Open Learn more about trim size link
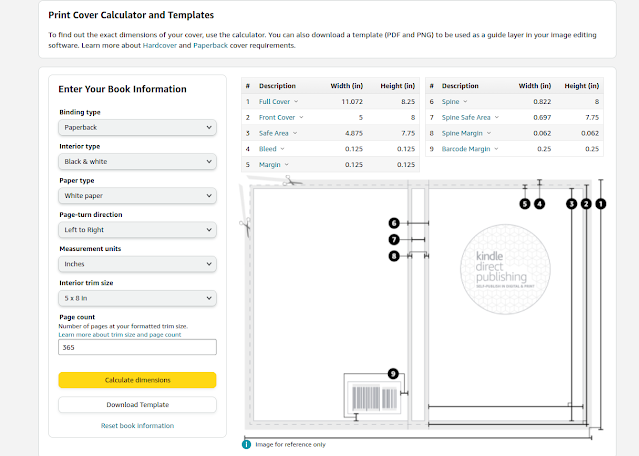The width and height of the screenshot is (639, 456). (x=120, y=335)
